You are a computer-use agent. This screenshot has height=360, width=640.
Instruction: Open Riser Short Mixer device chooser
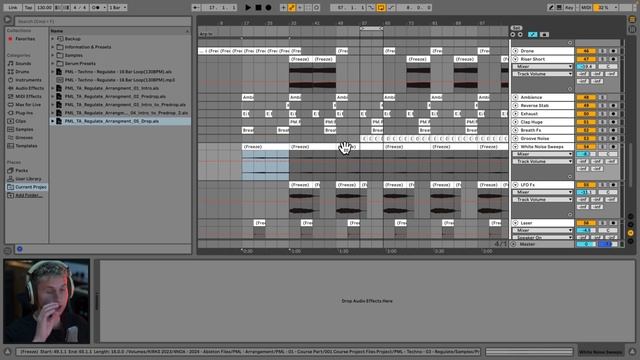click(542, 67)
